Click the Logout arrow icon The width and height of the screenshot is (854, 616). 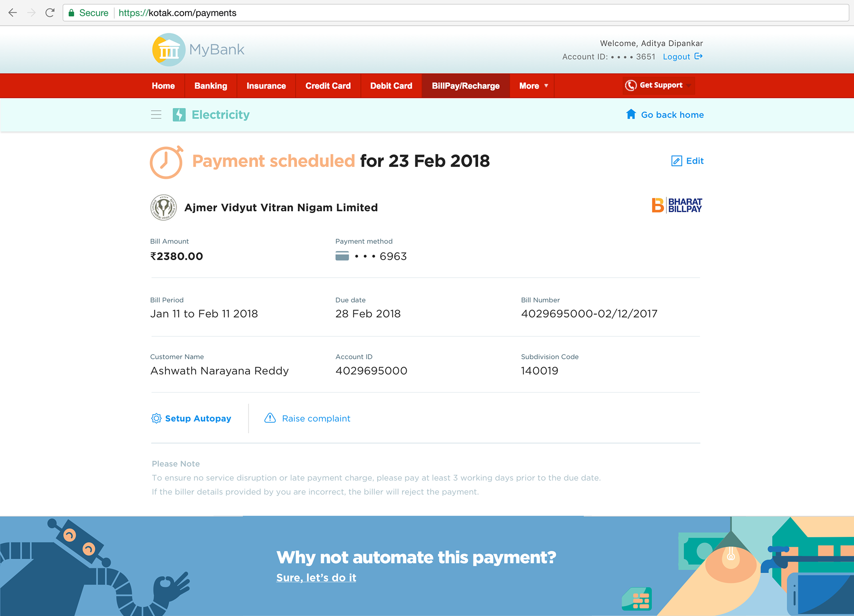(698, 56)
